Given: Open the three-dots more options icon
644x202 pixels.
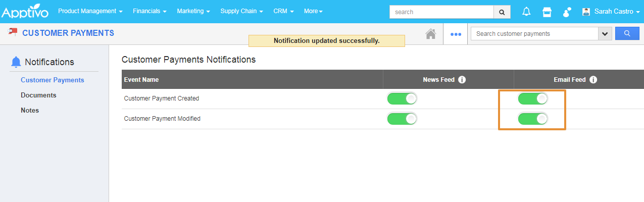Looking at the screenshot, I should pyautogui.click(x=456, y=34).
